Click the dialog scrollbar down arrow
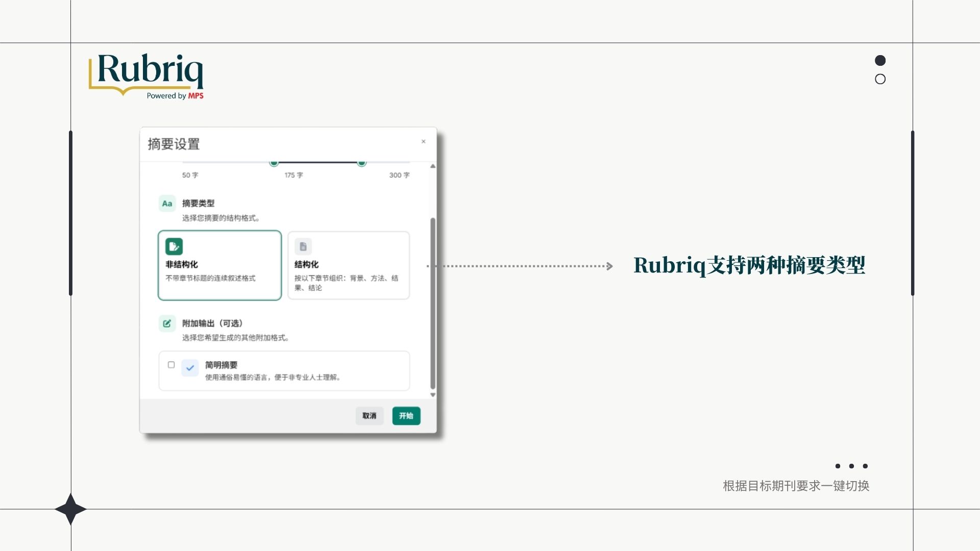The width and height of the screenshot is (980, 551). [x=433, y=395]
